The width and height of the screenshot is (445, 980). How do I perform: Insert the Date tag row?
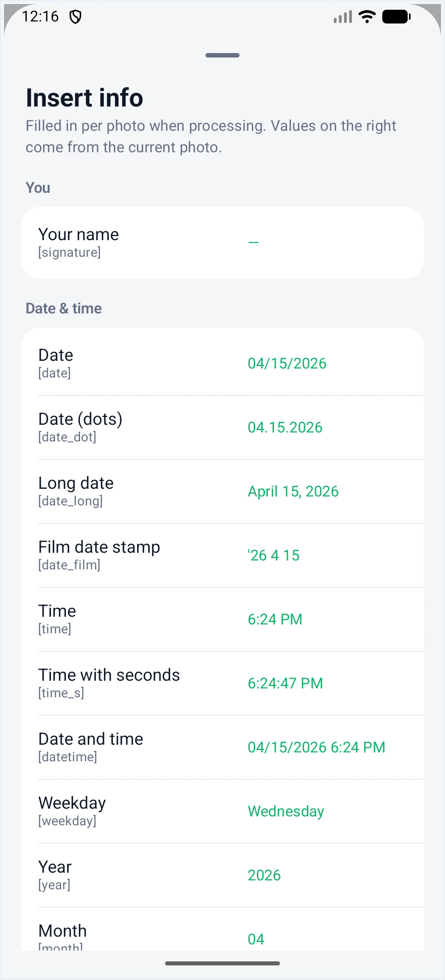point(222,363)
